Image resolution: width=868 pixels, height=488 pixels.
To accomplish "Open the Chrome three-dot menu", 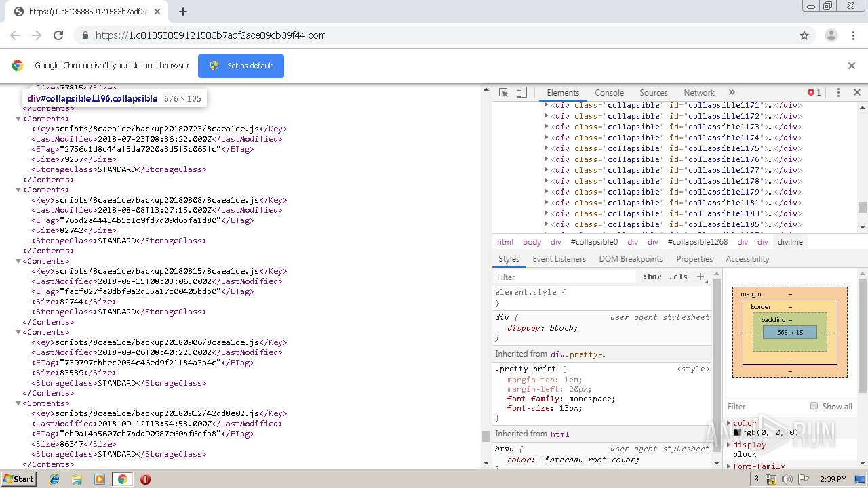I will tap(854, 35).
